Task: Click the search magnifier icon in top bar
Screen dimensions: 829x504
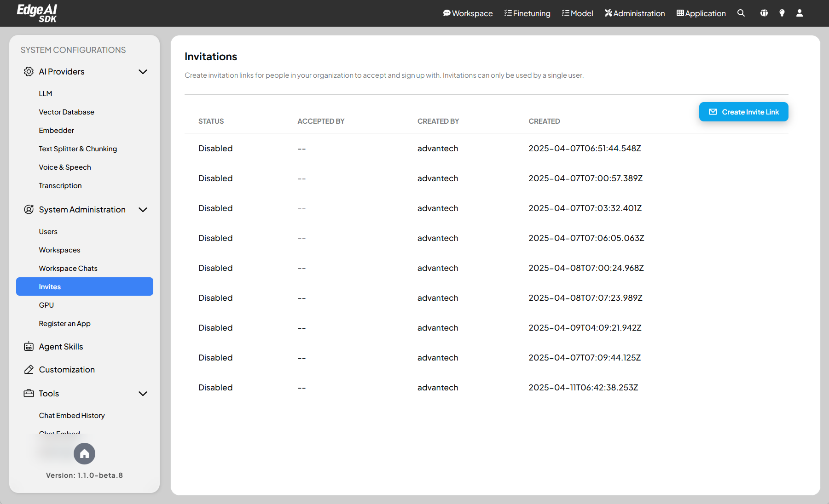Action: point(741,13)
